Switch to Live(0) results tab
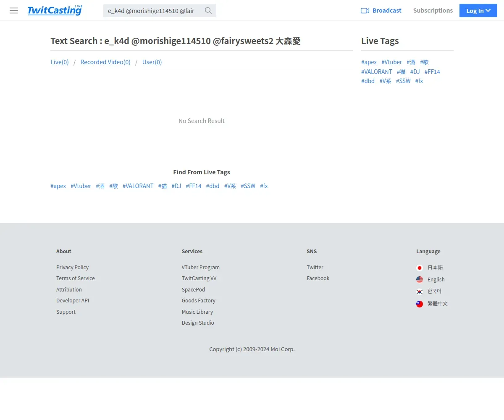This screenshot has height=420, width=504. coord(60,62)
